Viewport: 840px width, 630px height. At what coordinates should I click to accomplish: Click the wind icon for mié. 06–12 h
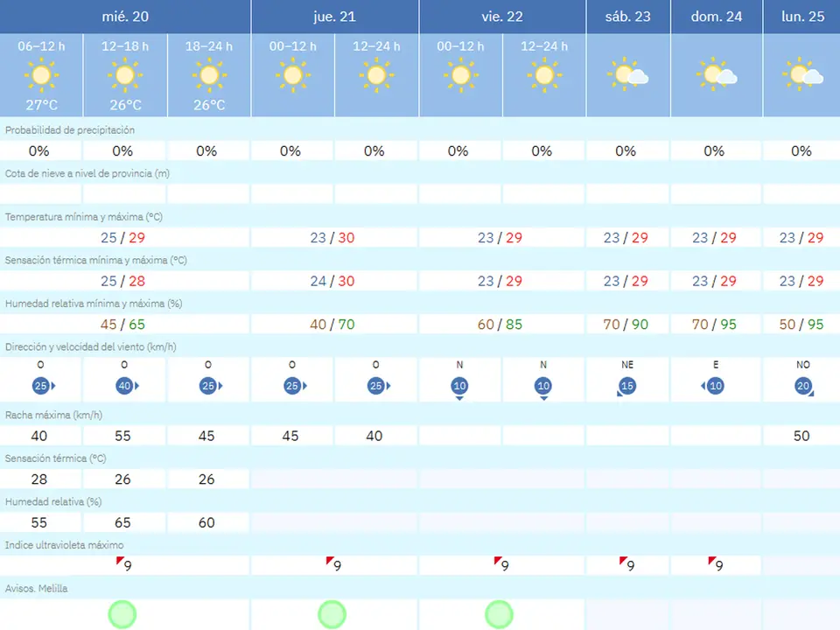[44, 386]
